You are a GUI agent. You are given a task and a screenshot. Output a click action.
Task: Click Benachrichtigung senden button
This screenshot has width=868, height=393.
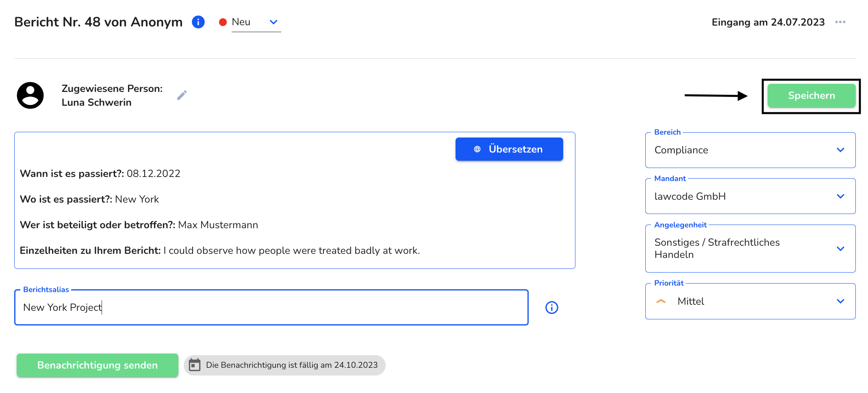(98, 365)
